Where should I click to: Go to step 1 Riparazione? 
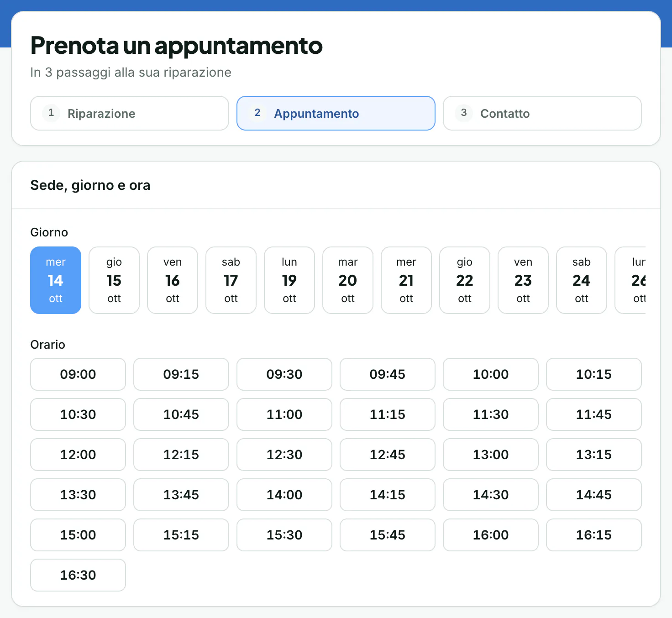click(130, 113)
